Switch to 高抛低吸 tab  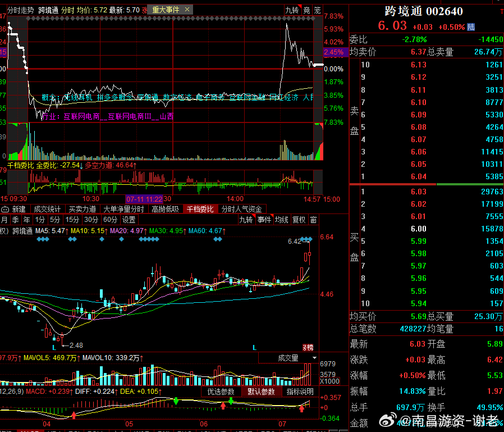coord(165,209)
